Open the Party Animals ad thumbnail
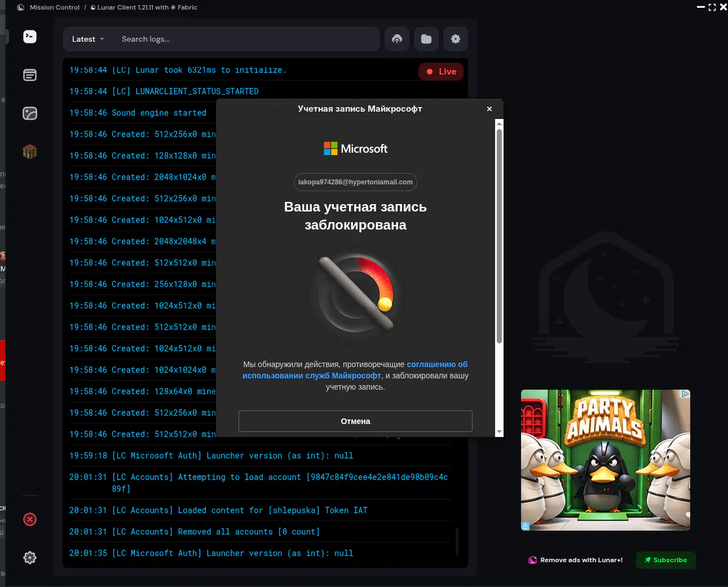Screen dimensions: 728x587 coord(606,460)
